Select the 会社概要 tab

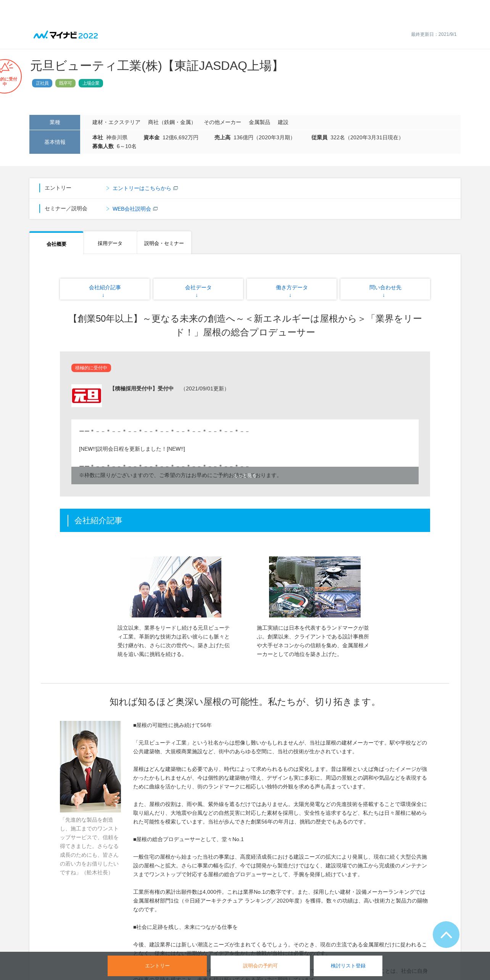[56, 243]
